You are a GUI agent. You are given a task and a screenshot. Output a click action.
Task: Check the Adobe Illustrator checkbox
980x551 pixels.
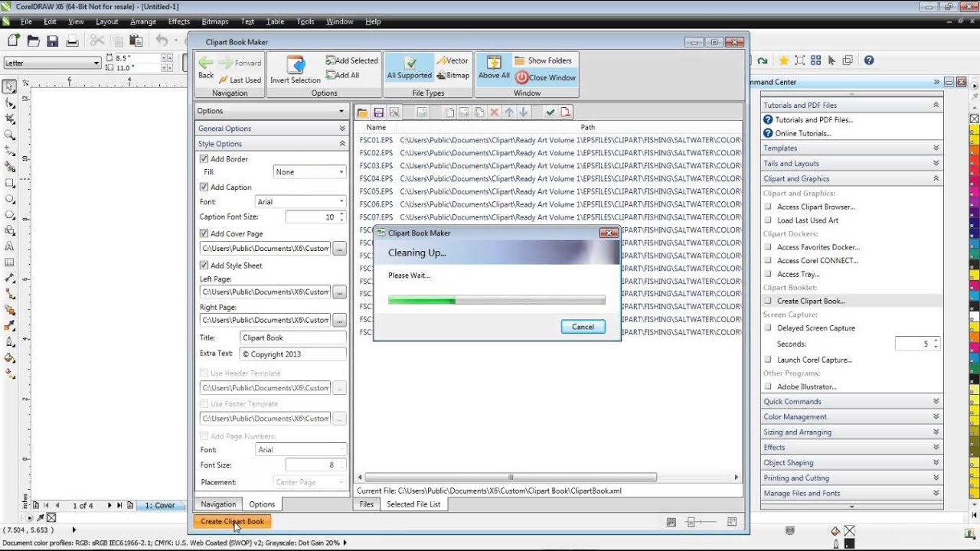pos(769,386)
